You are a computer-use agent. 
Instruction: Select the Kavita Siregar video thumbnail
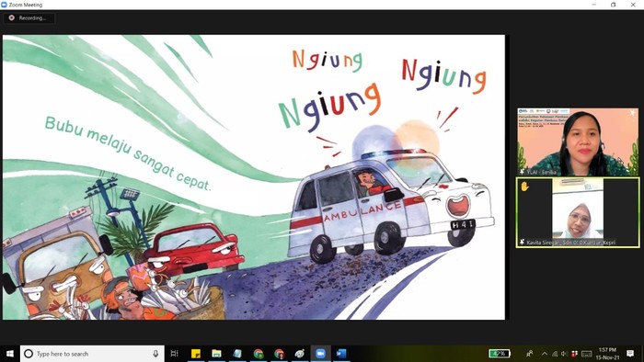578,212
